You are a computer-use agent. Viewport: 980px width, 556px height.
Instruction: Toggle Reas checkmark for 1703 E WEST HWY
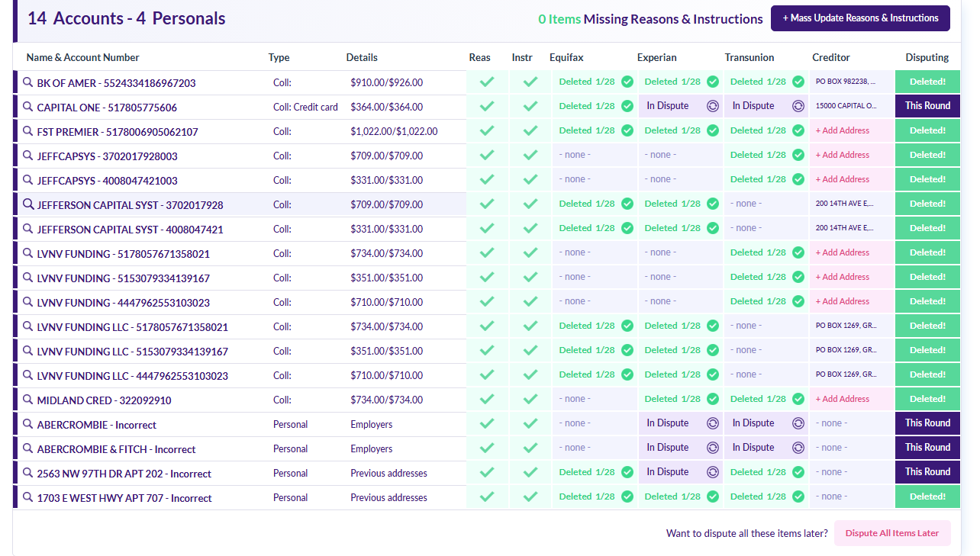(x=487, y=497)
